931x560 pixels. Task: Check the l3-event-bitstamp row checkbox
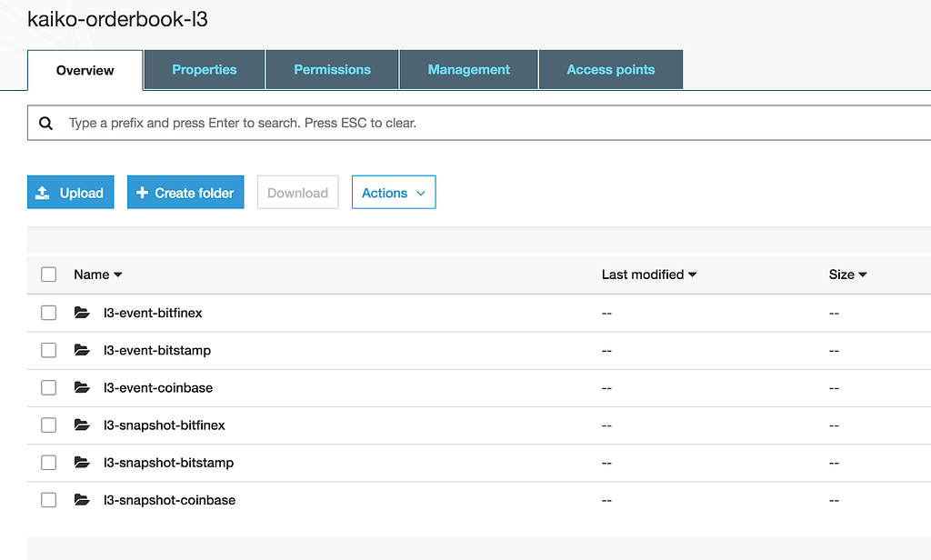coord(49,350)
